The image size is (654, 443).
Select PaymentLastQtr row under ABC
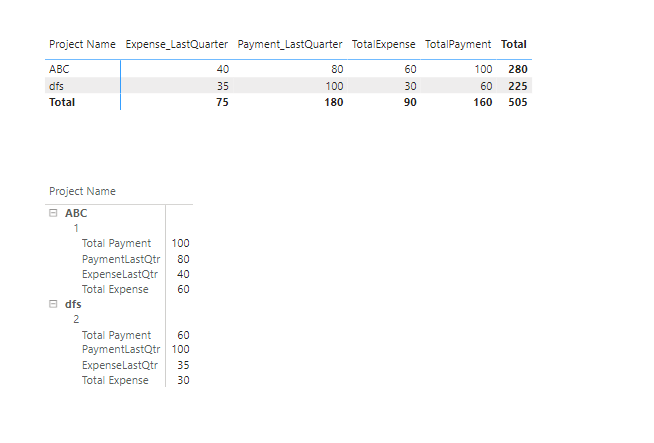tap(121, 259)
